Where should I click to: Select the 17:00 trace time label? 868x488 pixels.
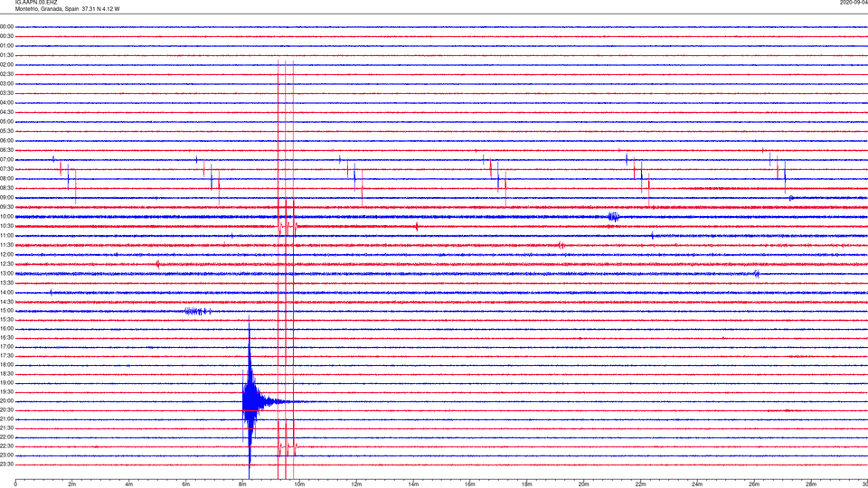6,347
